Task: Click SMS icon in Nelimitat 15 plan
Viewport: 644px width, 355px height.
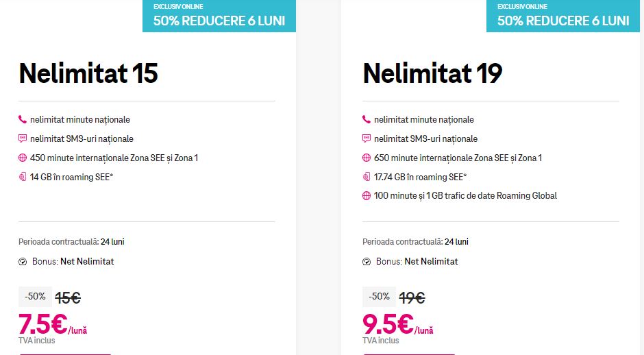Action: tap(23, 139)
